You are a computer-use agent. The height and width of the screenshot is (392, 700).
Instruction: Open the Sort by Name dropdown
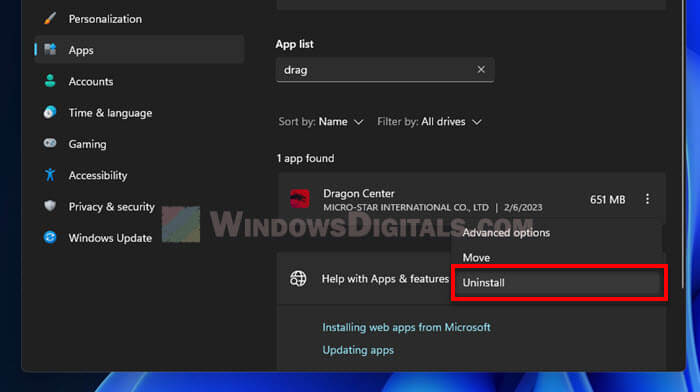pos(321,121)
